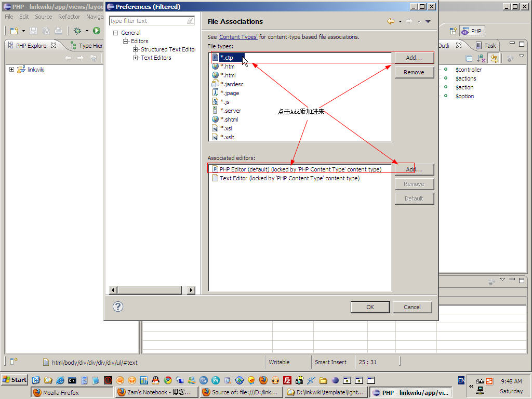Click the QQ penguin icon in quick launch
This screenshot has height=399, width=532.
tap(155, 380)
